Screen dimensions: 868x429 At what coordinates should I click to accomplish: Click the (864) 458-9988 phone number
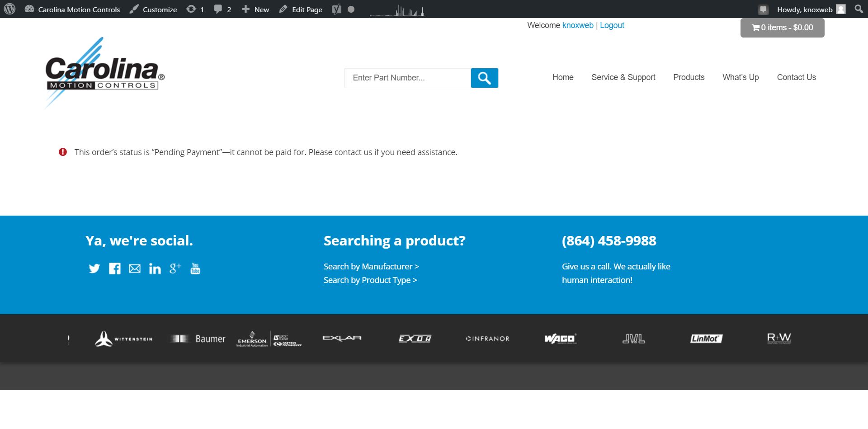click(x=609, y=240)
